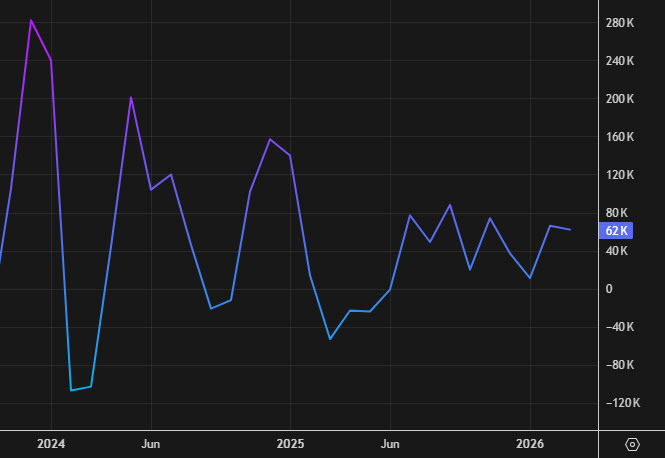Image resolution: width=665 pixels, height=458 pixels.
Task: Open chart settings hexagon icon
Action: tap(632, 444)
